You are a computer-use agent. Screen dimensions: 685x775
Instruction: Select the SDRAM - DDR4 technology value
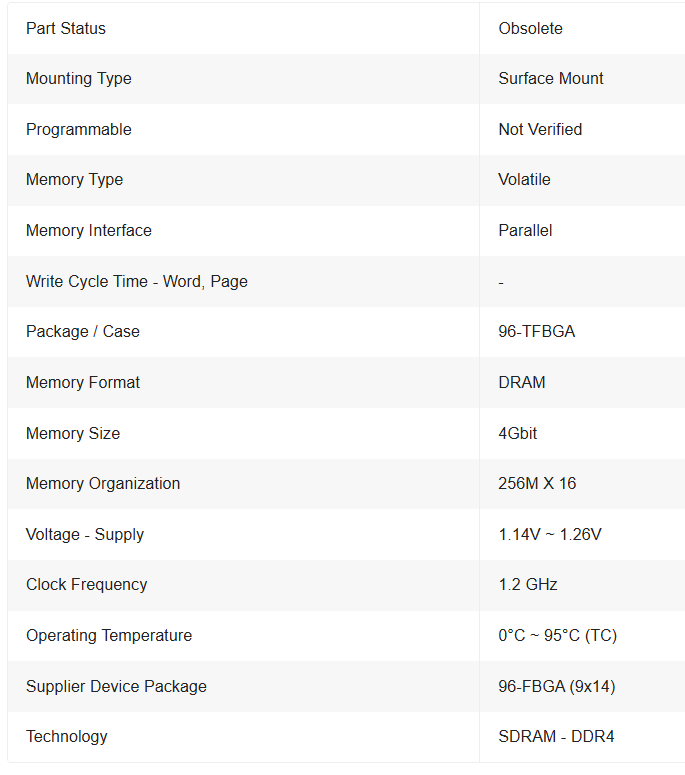[x=556, y=736]
